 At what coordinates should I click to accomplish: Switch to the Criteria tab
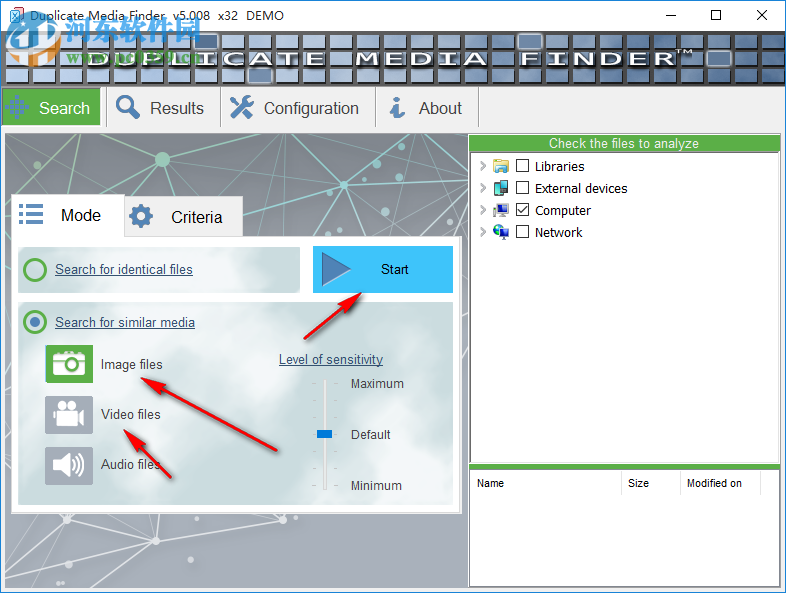click(x=183, y=217)
